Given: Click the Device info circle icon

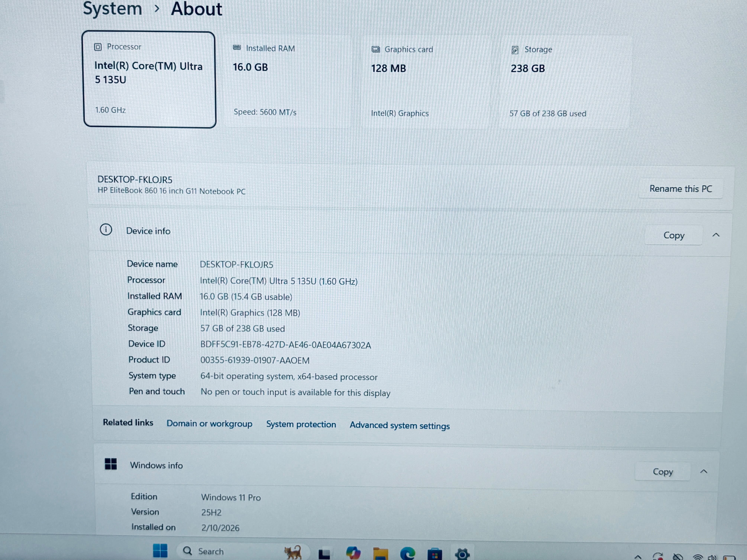Looking at the screenshot, I should (x=106, y=229).
